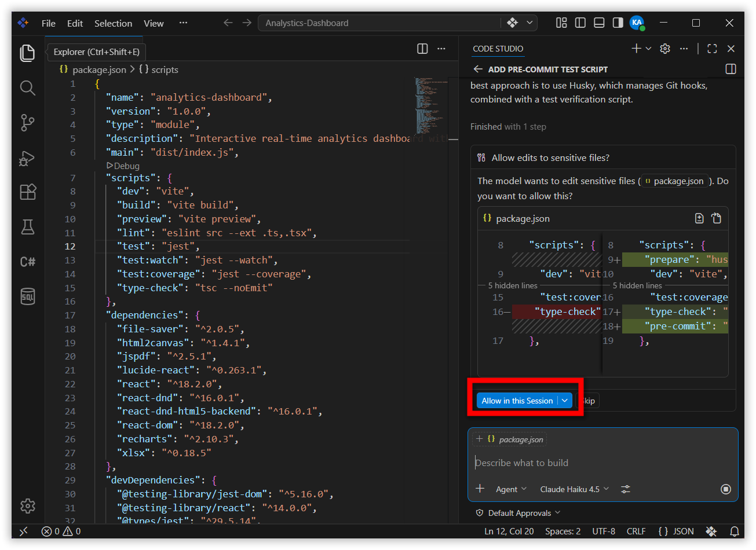
Task: Toggle the primary side bar layout
Action: (580, 23)
